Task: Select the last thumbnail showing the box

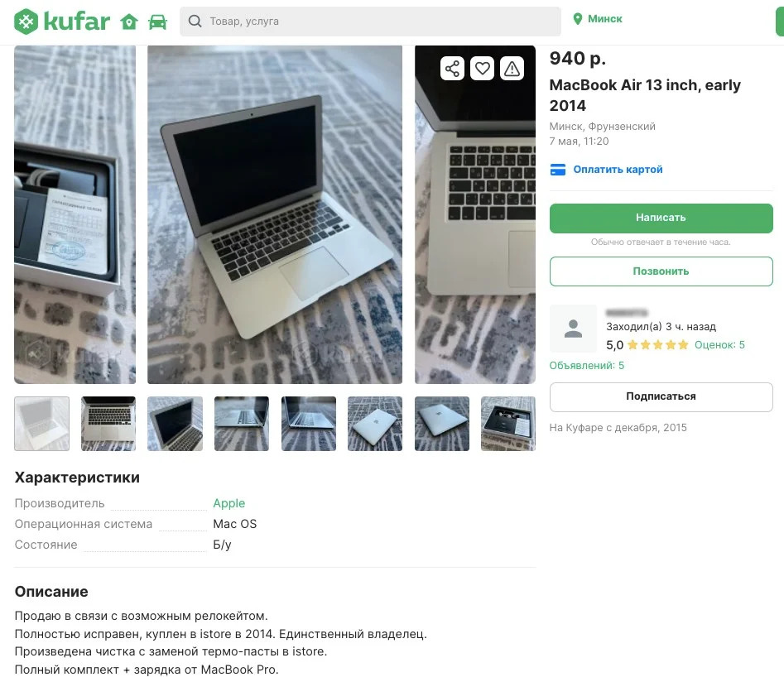Action: coord(508,424)
